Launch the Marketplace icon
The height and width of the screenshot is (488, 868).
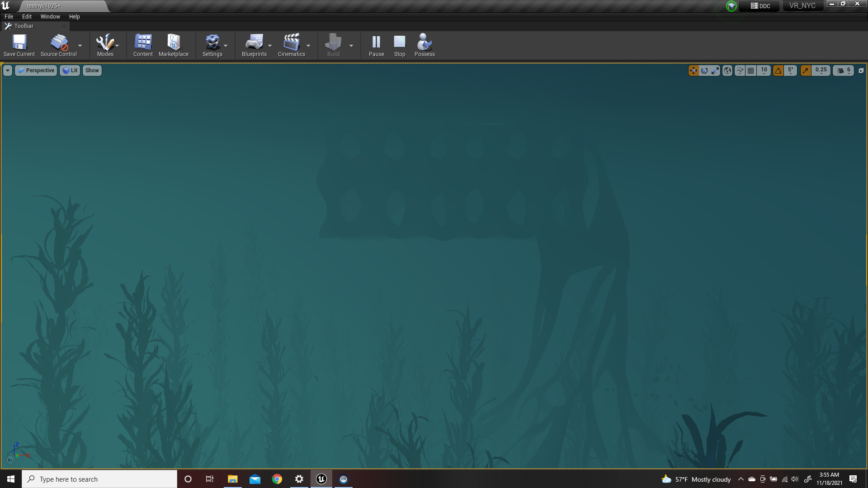tap(174, 45)
